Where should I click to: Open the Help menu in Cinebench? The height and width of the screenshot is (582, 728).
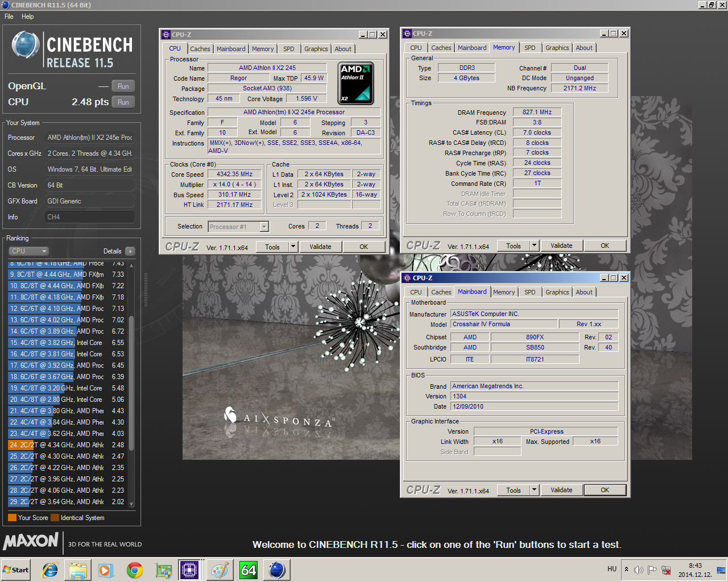click(28, 16)
